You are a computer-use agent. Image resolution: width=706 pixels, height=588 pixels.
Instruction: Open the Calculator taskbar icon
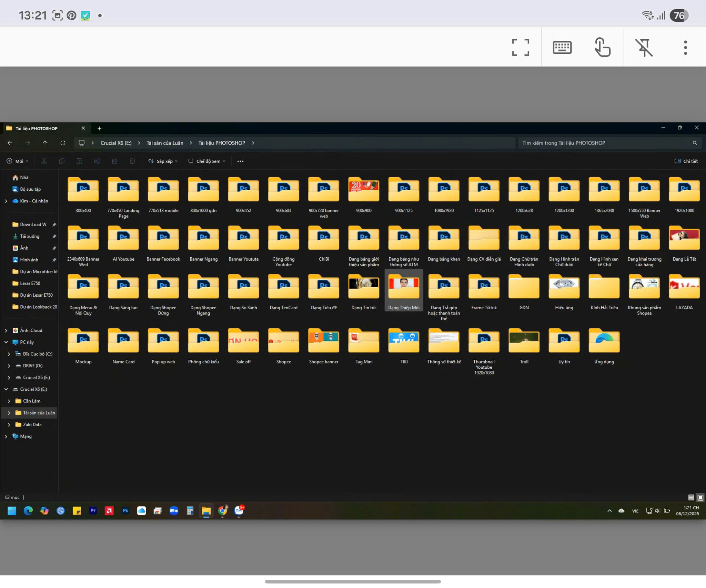190,511
